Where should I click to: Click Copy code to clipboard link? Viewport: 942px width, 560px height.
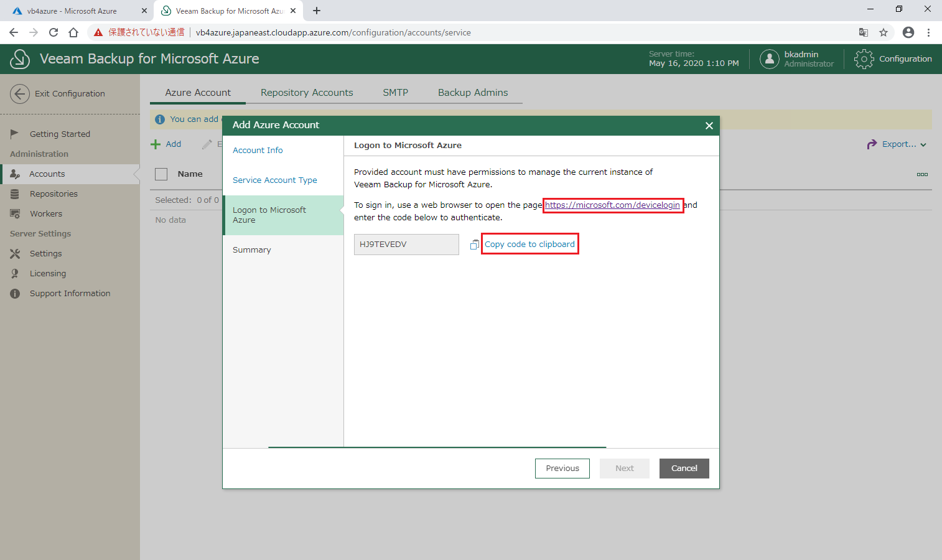pos(529,245)
